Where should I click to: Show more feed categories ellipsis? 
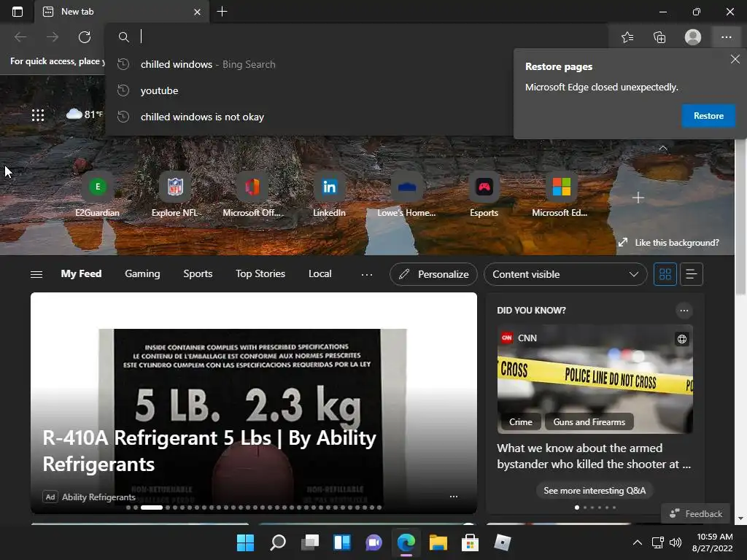[367, 274]
